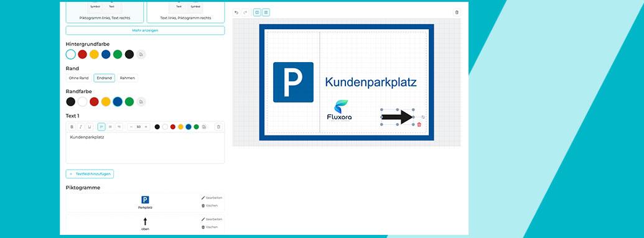Screen dimensions: 644x238
Task: Align Text 1 to the center
Action: 110,127
